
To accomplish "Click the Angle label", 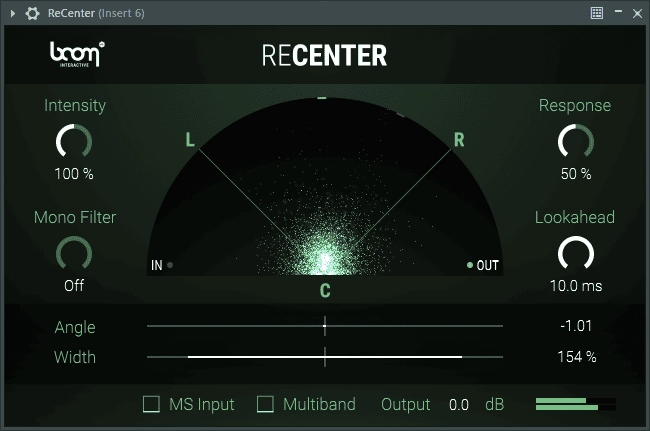I will tap(75, 327).
